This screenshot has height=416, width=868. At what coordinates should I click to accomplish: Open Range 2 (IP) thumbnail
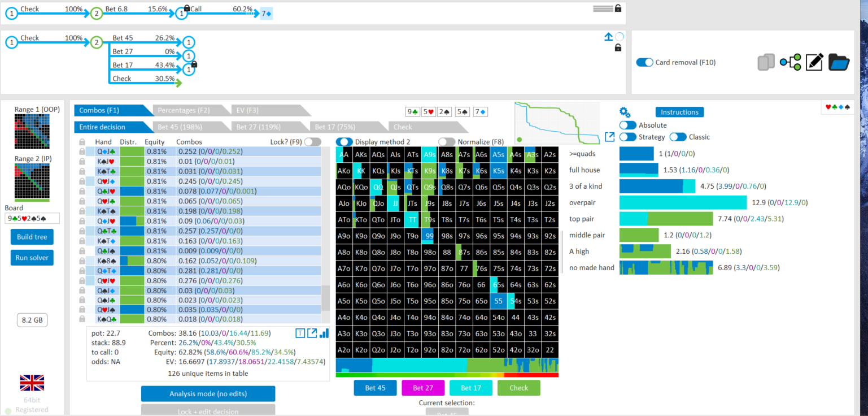[32, 181]
